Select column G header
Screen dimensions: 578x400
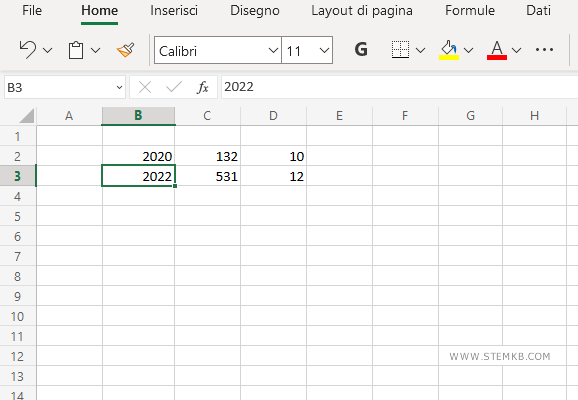tap(470, 116)
